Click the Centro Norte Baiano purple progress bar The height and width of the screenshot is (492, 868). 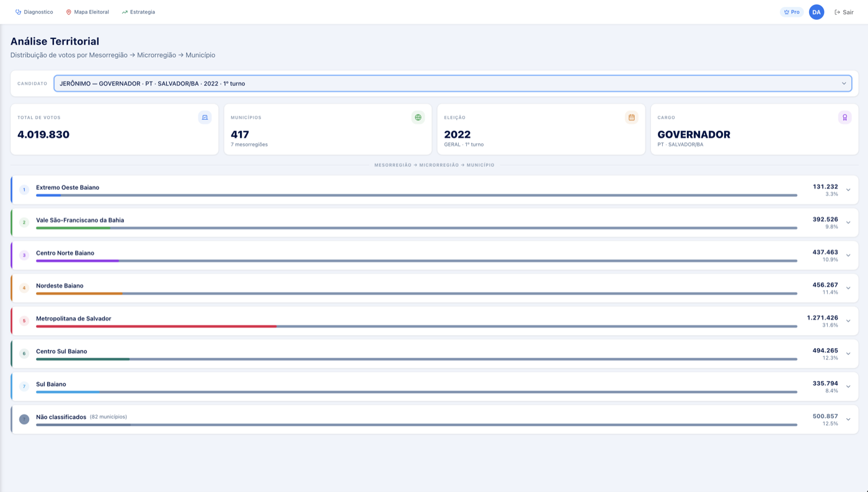(77, 261)
